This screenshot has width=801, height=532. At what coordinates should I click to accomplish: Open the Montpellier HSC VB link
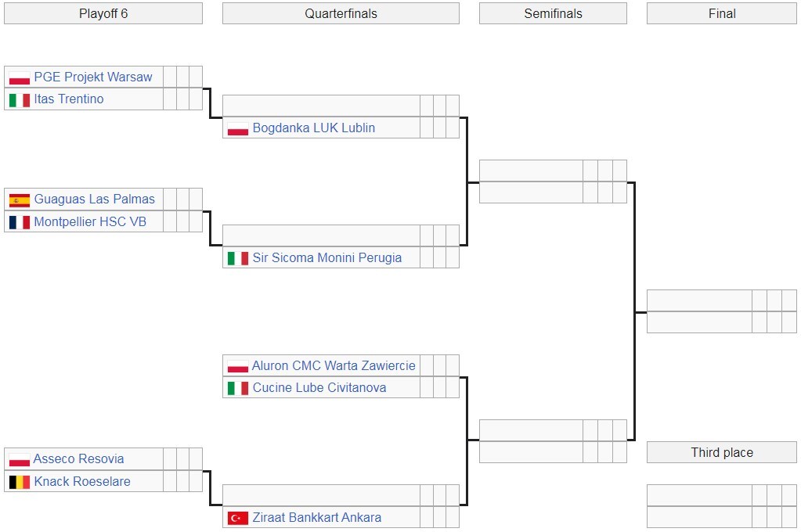click(90, 222)
